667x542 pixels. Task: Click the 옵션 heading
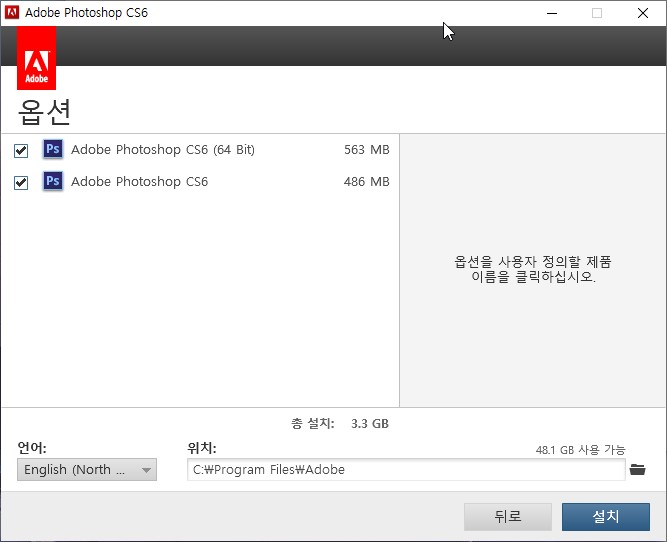(44, 112)
